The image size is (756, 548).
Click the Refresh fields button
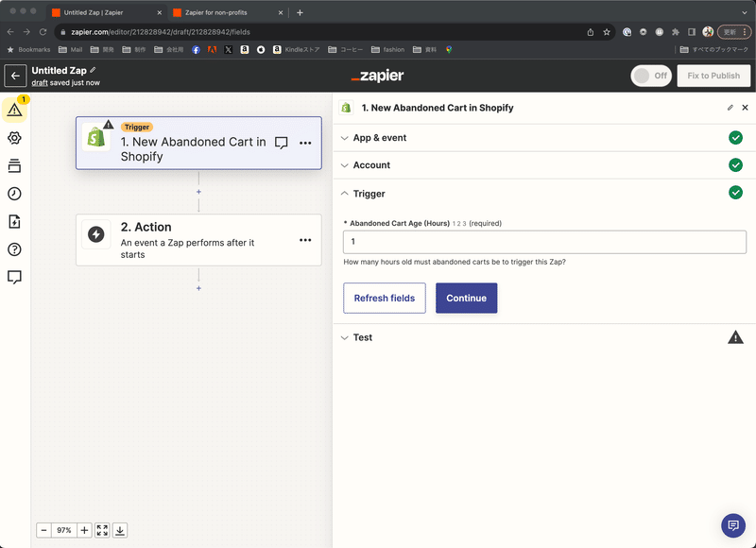tap(385, 298)
